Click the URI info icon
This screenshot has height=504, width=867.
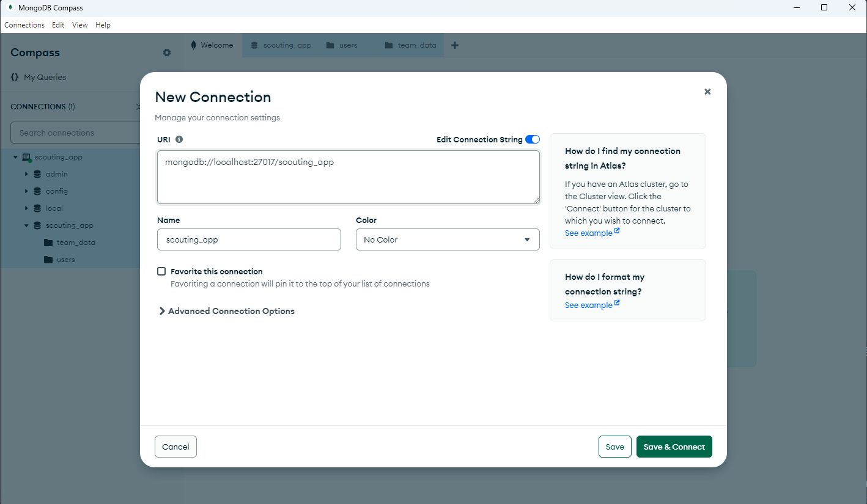pyautogui.click(x=179, y=139)
